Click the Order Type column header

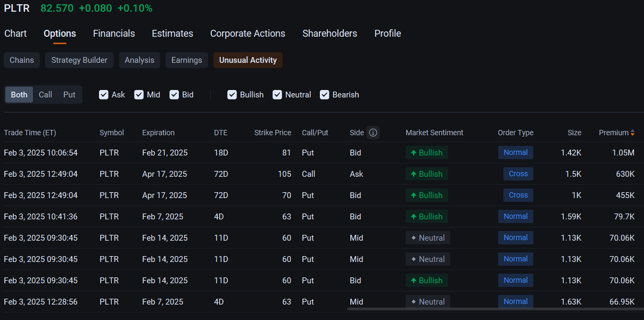click(515, 133)
